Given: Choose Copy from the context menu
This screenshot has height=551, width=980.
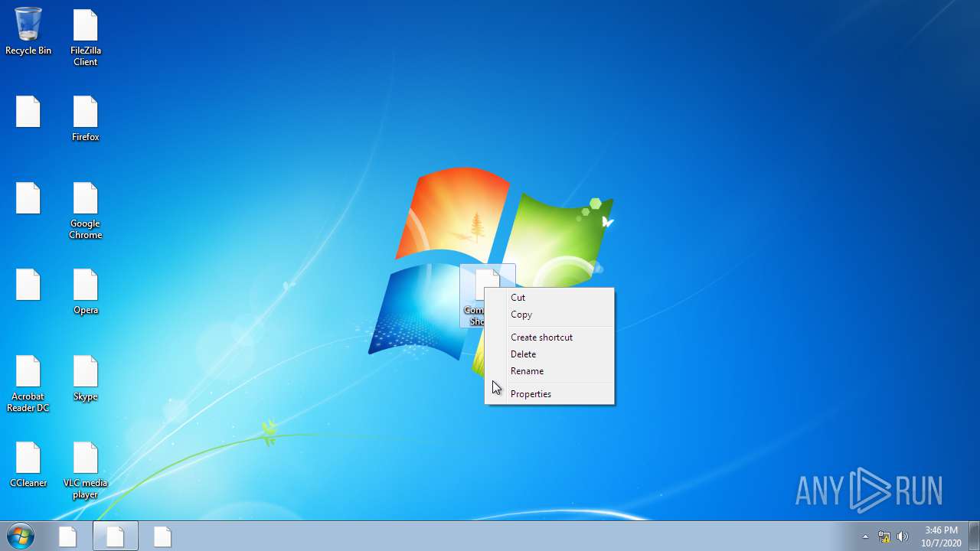Looking at the screenshot, I should point(550,315).
